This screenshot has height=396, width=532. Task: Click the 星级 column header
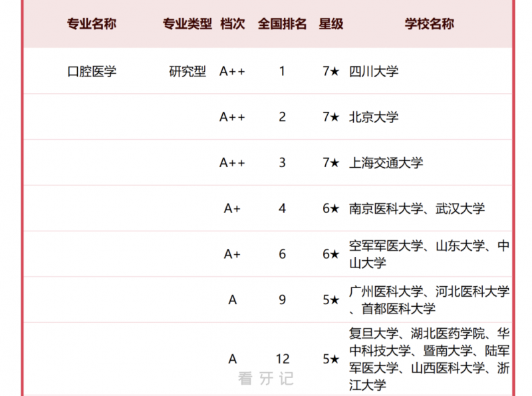[x=331, y=24]
